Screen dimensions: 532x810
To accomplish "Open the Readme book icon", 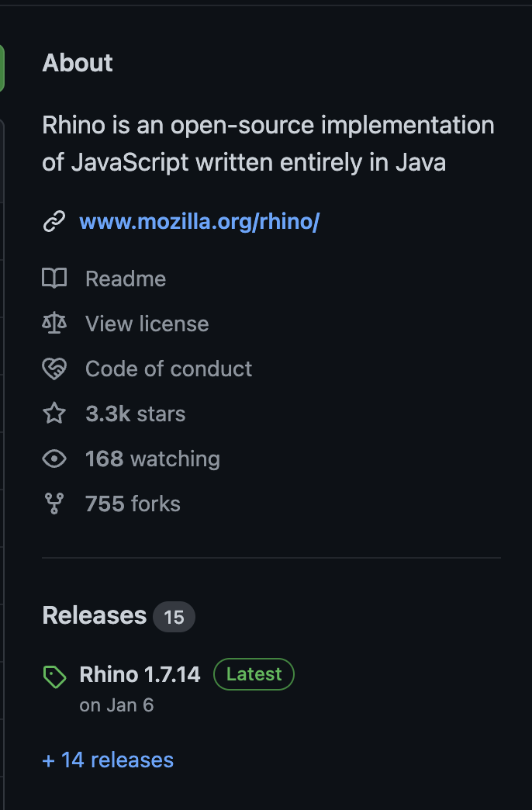I will 54,279.
